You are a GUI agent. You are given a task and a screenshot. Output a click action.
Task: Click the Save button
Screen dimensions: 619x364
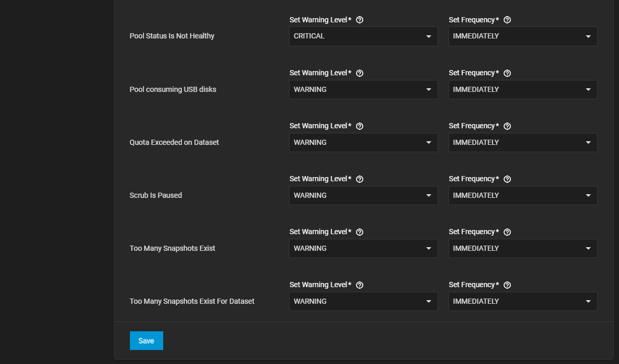point(147,341)
